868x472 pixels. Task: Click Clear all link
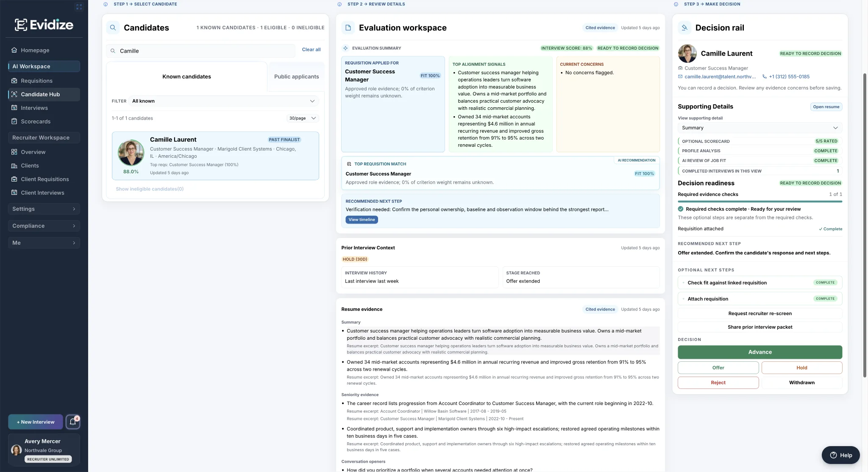point(311,50)
